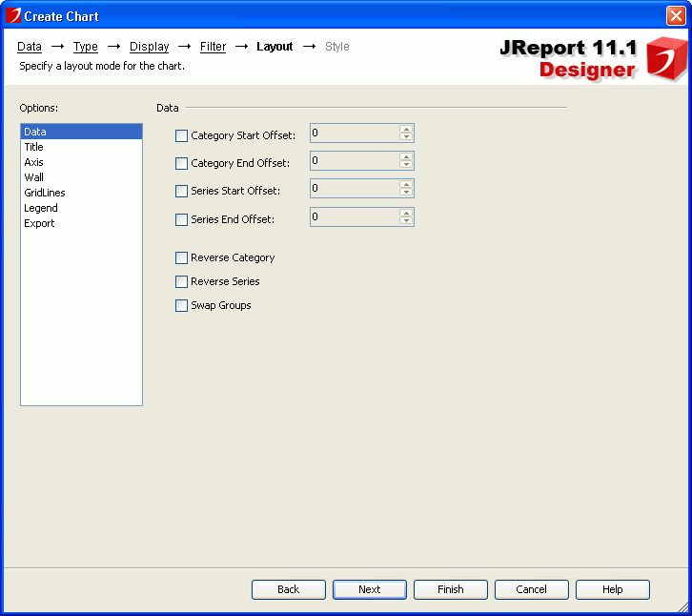The height and width of the screenshot is (616, 692).
Task: Tick the Category End Offset checkbox
Action: coord(182,164)
